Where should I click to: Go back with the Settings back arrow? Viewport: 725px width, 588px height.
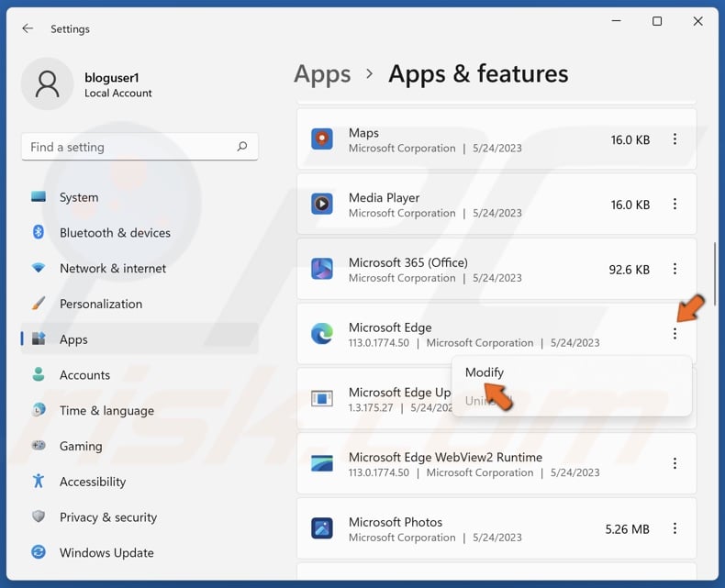pyautogui.click(x=28, y=28)
